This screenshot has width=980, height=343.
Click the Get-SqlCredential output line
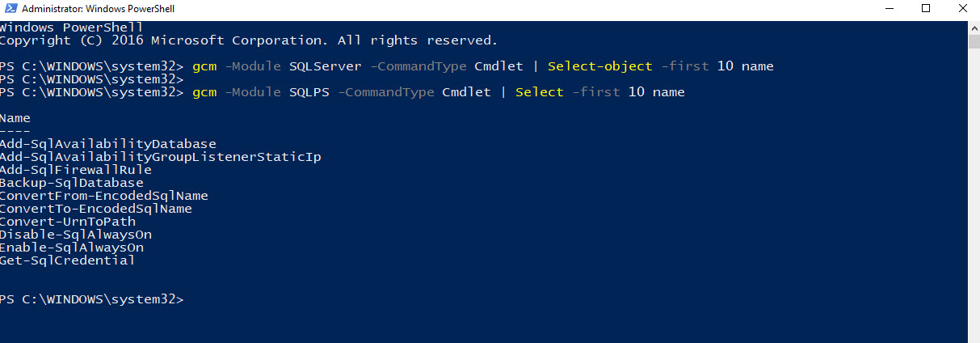tap(67, 260)
